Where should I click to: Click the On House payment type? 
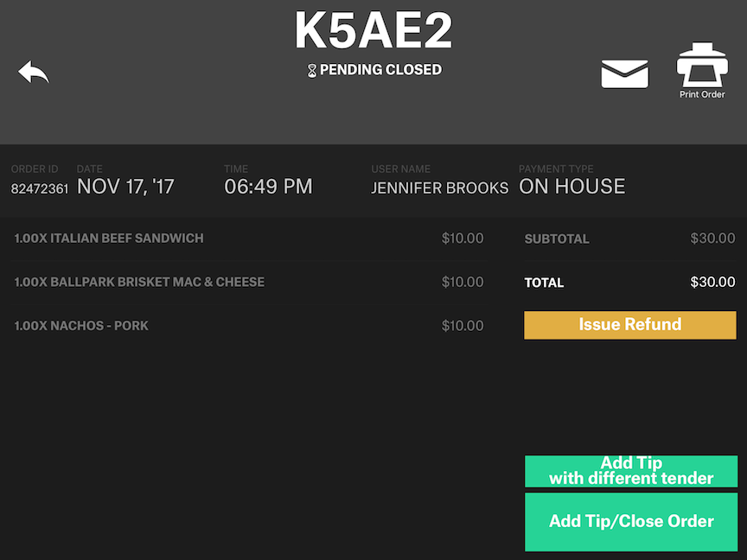click(571, 187)
